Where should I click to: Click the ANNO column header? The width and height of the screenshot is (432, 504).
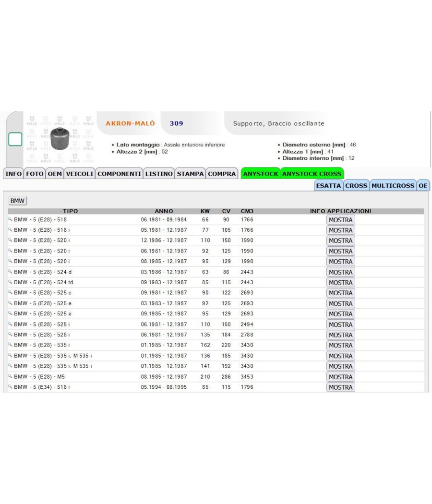[164, 211]
